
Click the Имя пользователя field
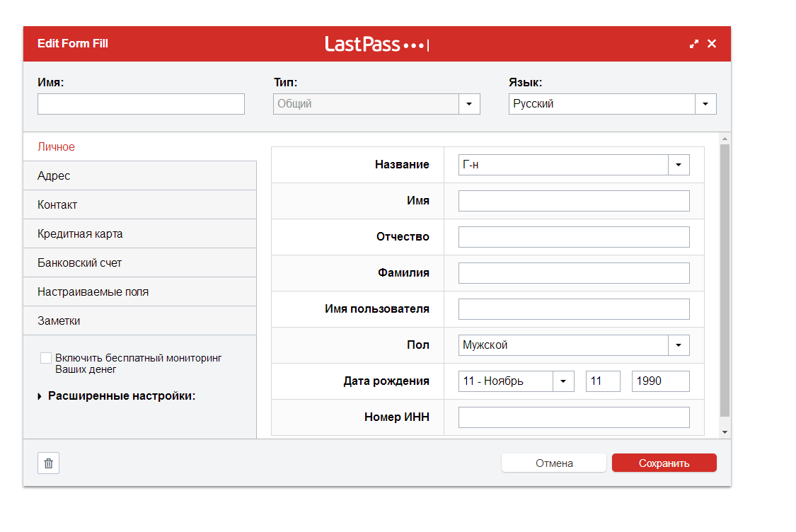(x=574, y=309)
